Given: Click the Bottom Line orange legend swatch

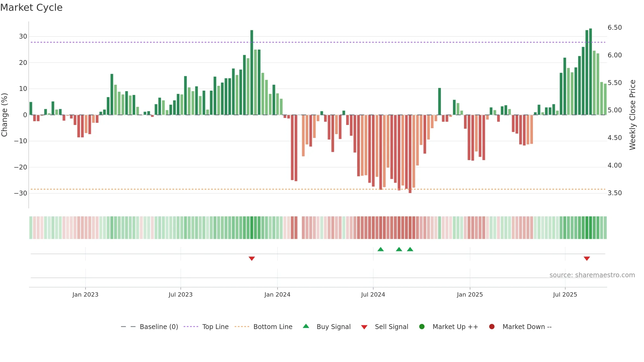Looking at the screenshot, I should (242, 327).
